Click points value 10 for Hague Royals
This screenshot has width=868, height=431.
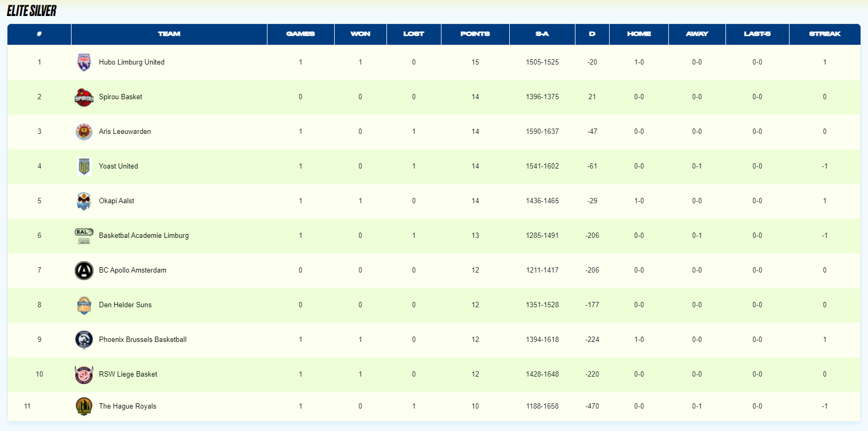[x=475, y=406]
